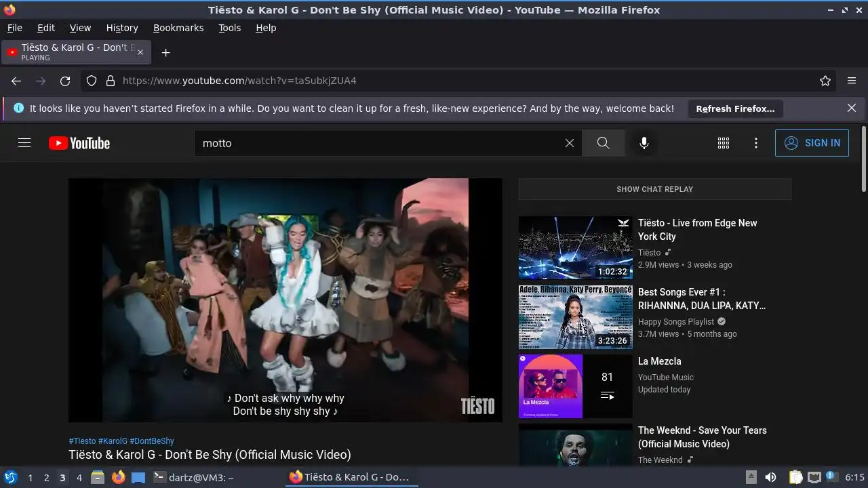Open the Help menu
This screenshot has width=868, height=488.
pos(266,28)
